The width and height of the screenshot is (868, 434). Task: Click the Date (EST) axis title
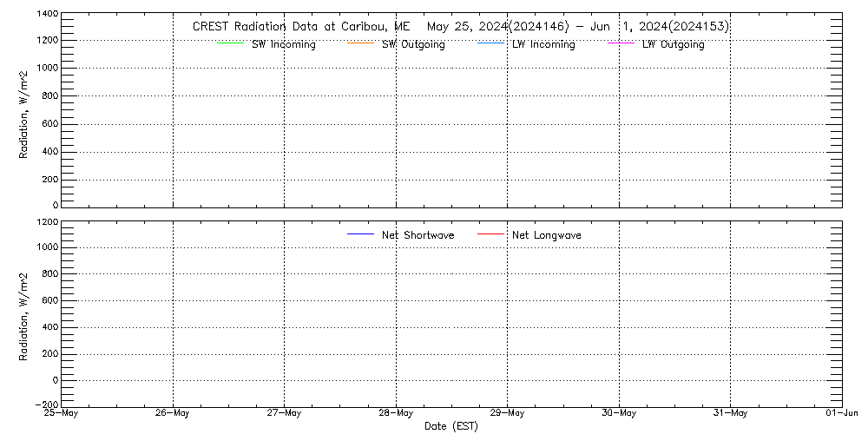(450, 426)
